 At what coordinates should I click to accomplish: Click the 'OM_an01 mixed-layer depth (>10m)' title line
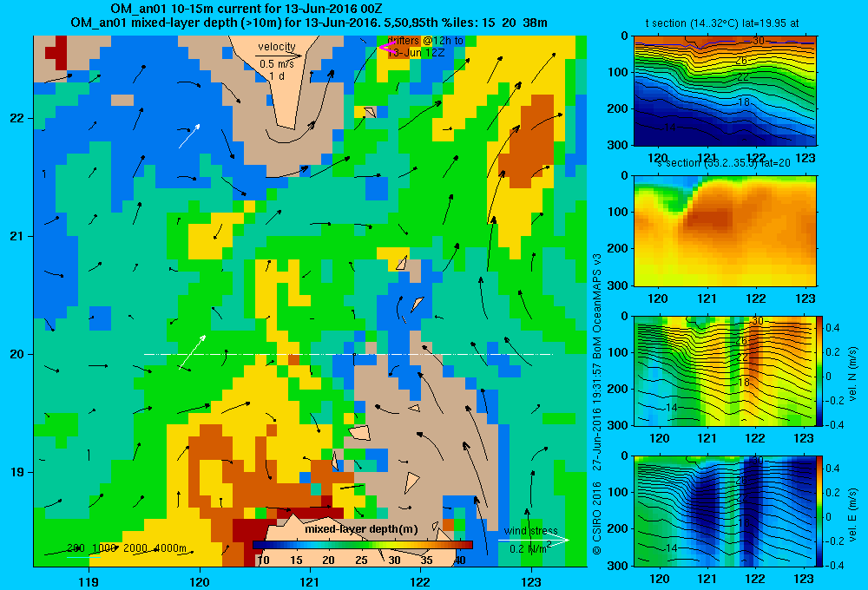(x=309, y=23)
